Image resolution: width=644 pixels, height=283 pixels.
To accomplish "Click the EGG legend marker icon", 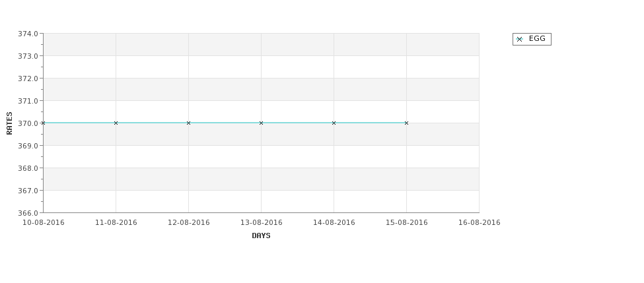I will tap(519, 40).
